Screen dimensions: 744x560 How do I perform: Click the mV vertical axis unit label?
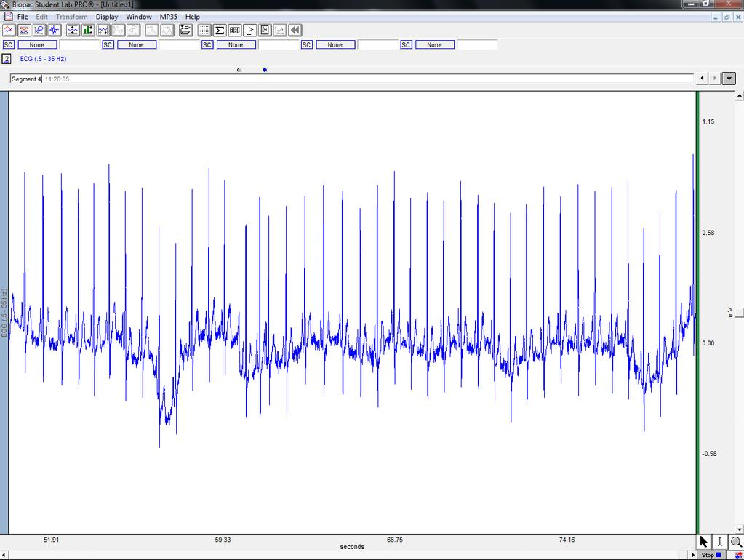730,312
